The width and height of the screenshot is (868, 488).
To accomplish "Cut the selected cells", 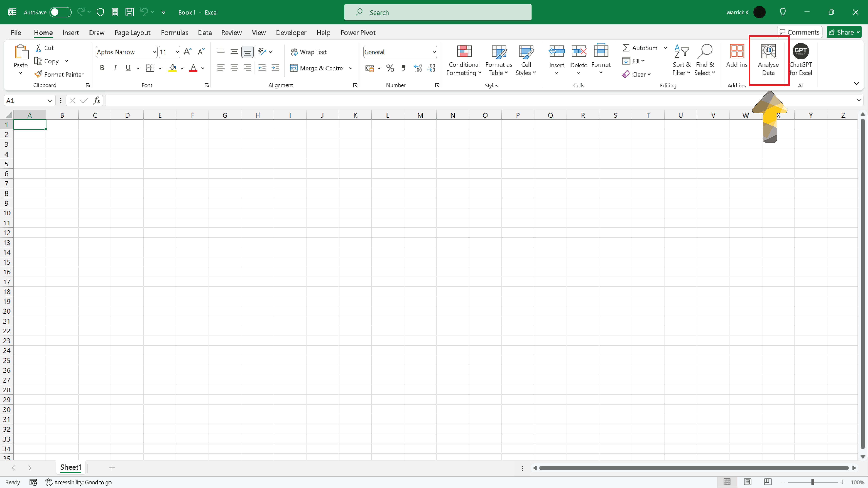I will [44, 48].
